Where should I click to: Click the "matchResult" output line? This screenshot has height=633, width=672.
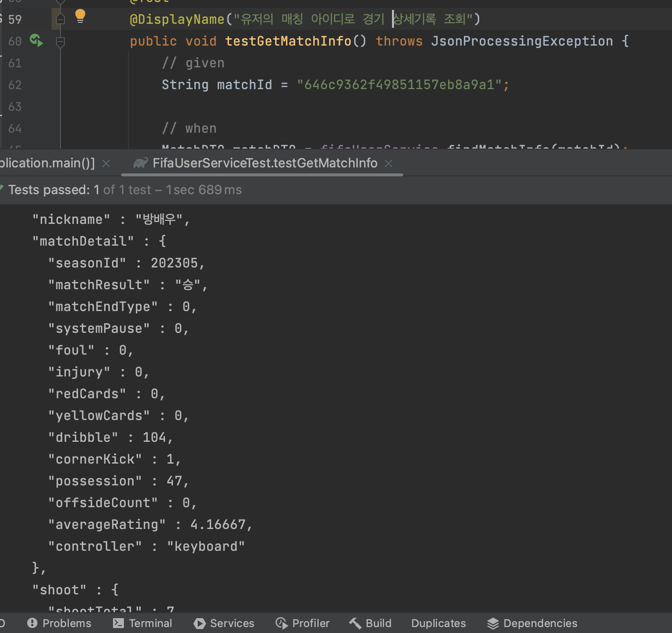pyautogui.click(x=128, y=285)
